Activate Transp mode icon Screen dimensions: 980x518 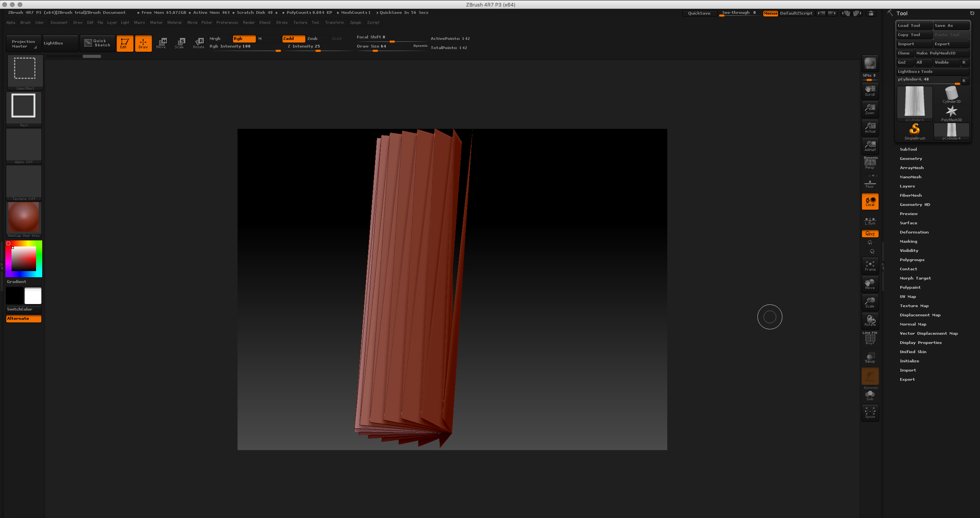pos(869,357)
